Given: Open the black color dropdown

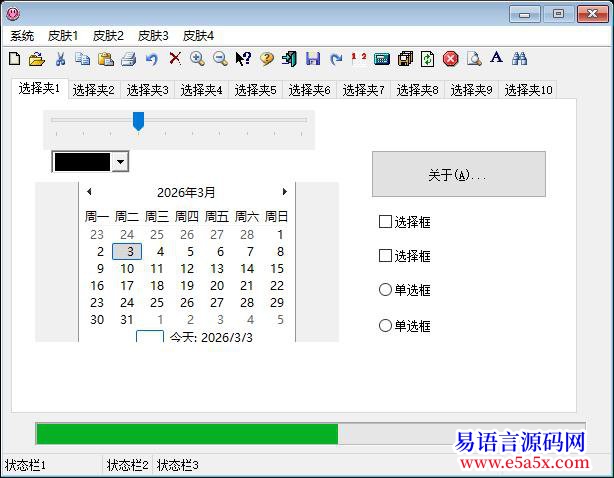Looking at the screenshot, I should coord(120,162).
